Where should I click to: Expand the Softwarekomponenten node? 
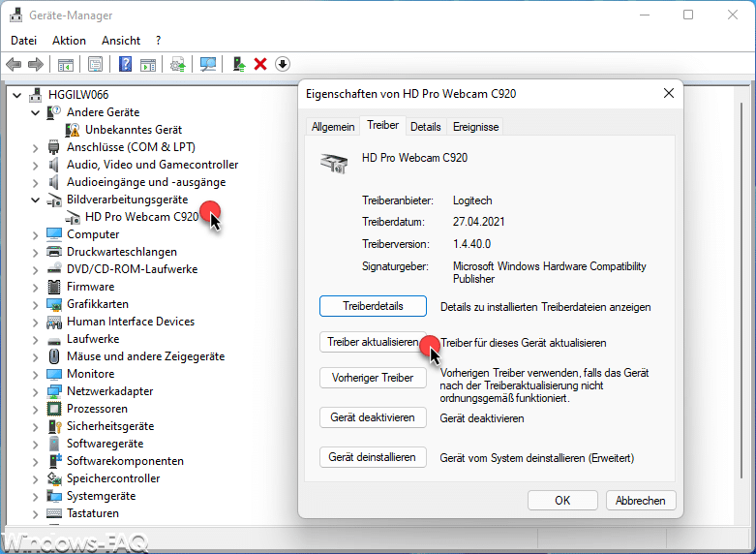click(x=35, y=461)
